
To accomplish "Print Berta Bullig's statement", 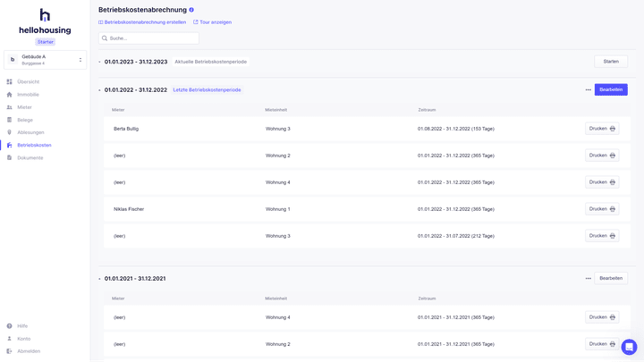I will [x=602, y=129].
